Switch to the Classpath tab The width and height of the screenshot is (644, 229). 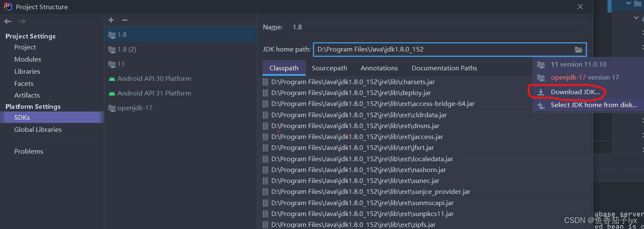[x=284, y=68]
